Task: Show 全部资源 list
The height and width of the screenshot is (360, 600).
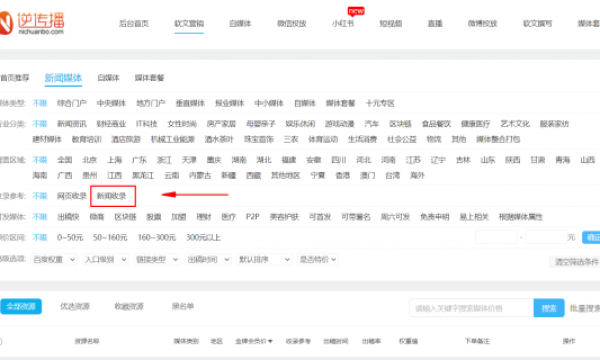Action: coord(21,306)
